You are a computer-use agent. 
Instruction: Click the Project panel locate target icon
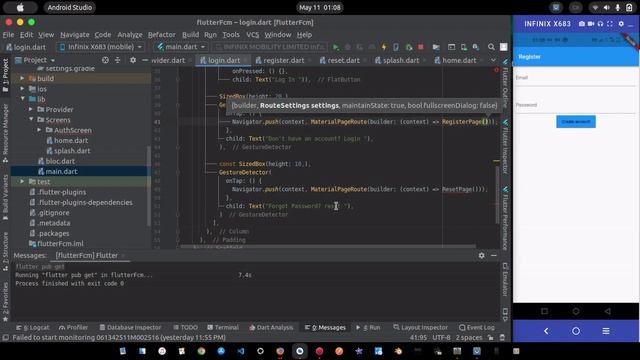coord(105,60)
